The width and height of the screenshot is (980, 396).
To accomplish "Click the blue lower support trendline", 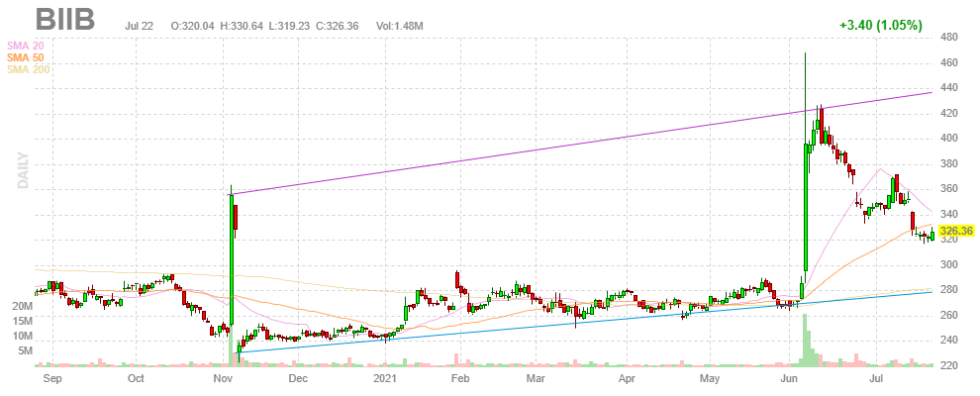I will pos(584,323).
